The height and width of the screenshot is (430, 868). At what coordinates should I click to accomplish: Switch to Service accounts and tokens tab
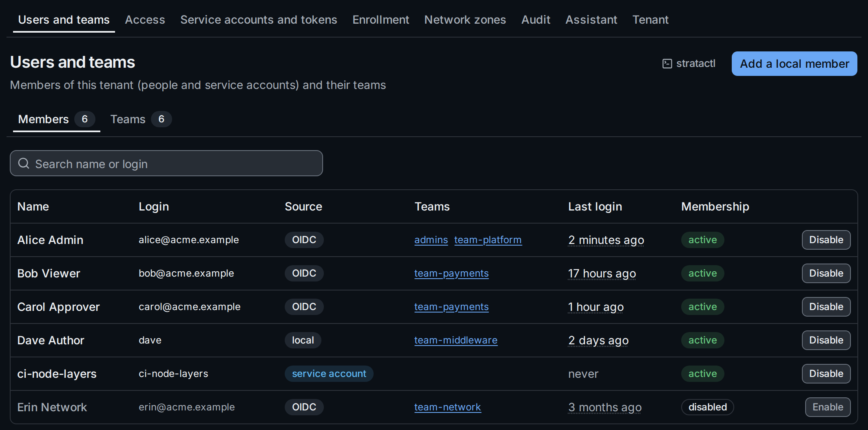point(259,20)
